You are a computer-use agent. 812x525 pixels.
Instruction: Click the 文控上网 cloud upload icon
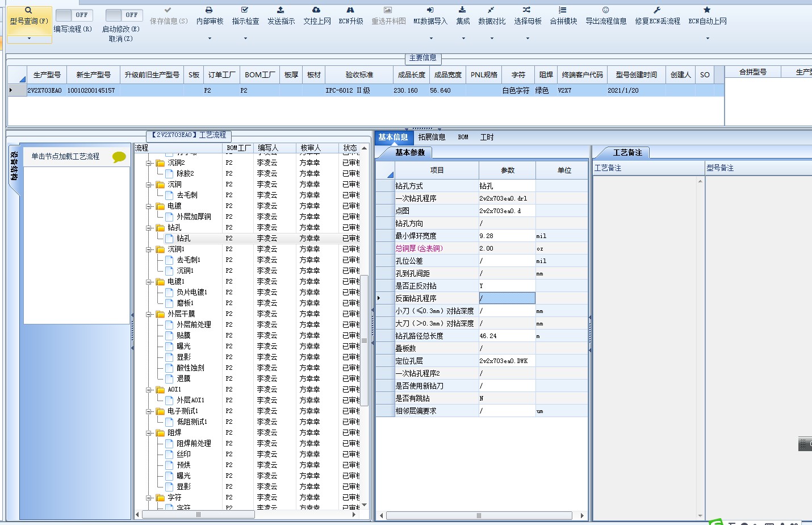point(316,10)
